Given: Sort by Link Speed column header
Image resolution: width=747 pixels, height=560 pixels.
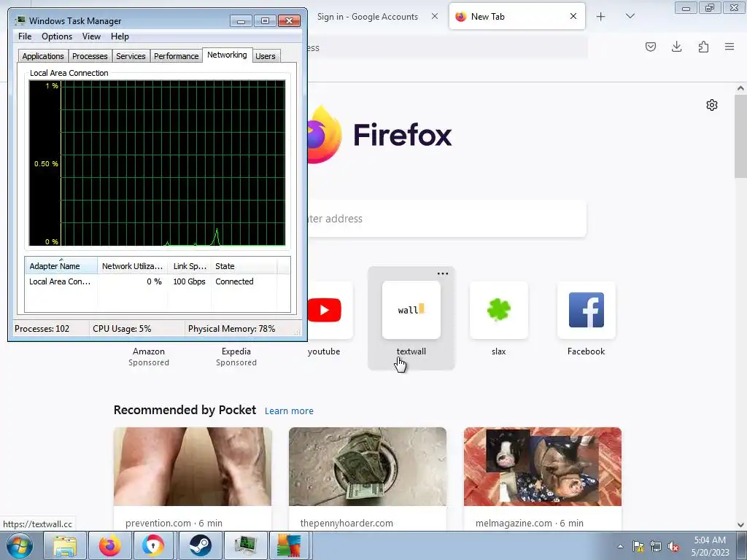Looking at the screenshot, I should point(189,265).
